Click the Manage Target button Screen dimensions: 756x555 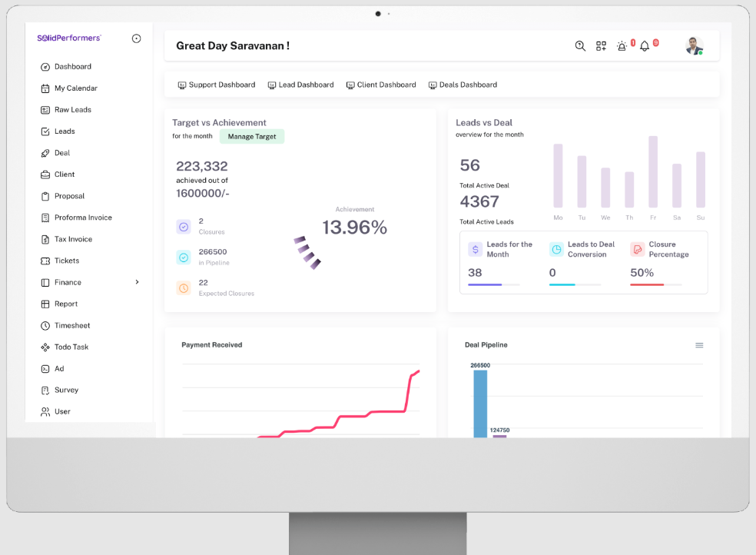tap(252, 137)
